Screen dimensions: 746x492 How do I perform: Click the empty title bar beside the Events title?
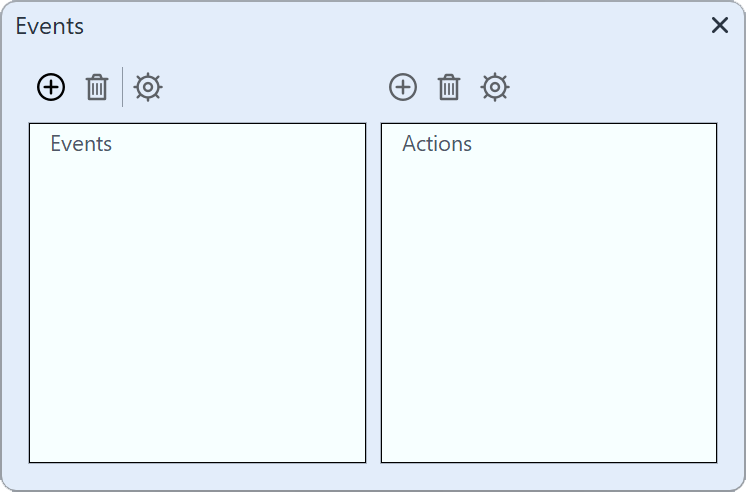(x=380, y=27)
